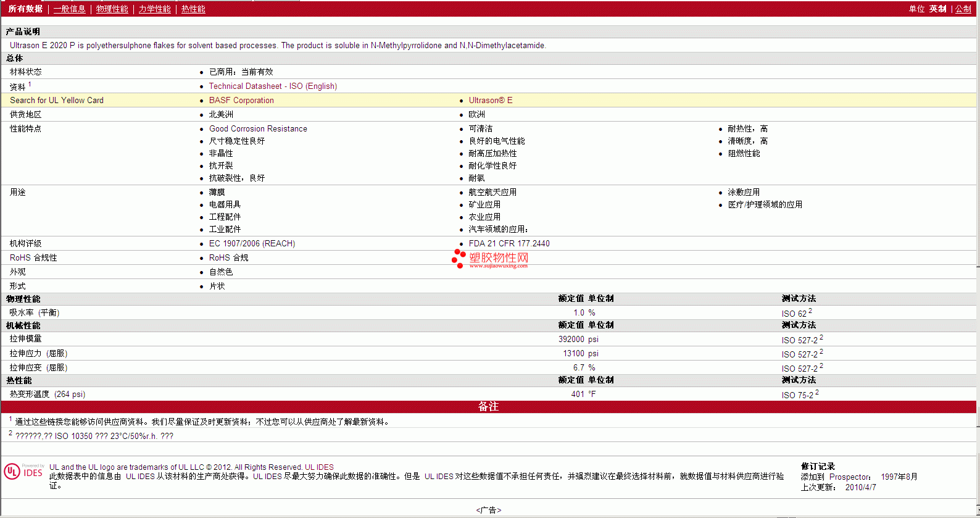Click the 自然色 appearance value

[221, 272]
